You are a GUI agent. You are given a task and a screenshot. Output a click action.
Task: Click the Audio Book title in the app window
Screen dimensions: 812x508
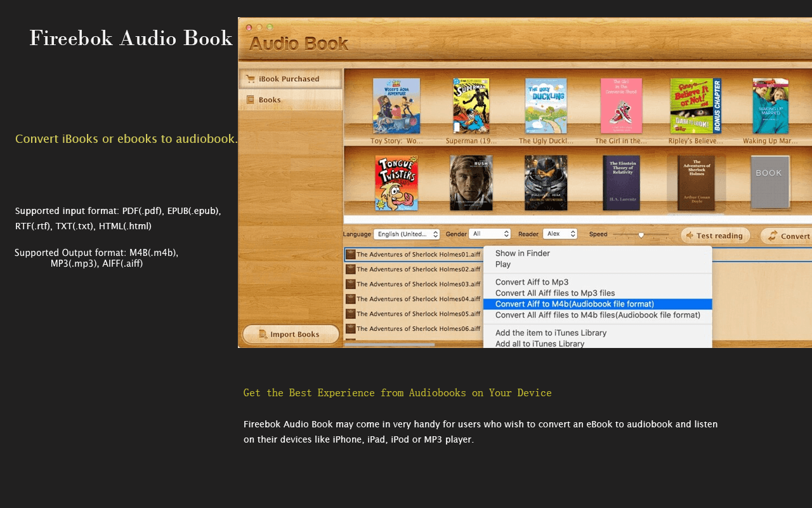point(299,44)
